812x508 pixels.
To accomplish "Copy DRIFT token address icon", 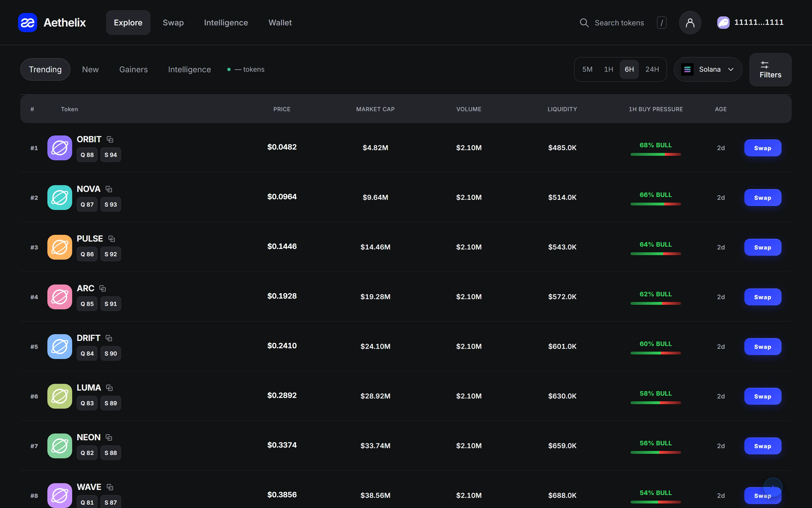I will [x=109, y=338].
